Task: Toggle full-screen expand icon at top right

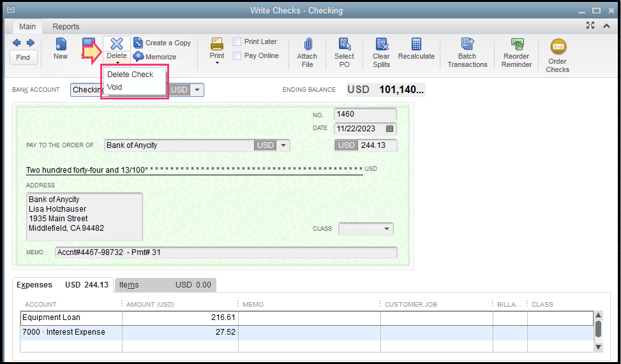Action: coord(590,25)
